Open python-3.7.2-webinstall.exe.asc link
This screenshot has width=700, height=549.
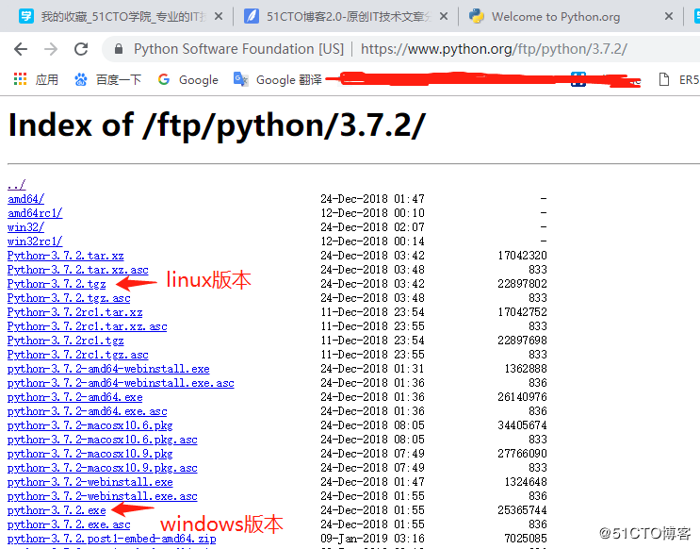point(103,496)
